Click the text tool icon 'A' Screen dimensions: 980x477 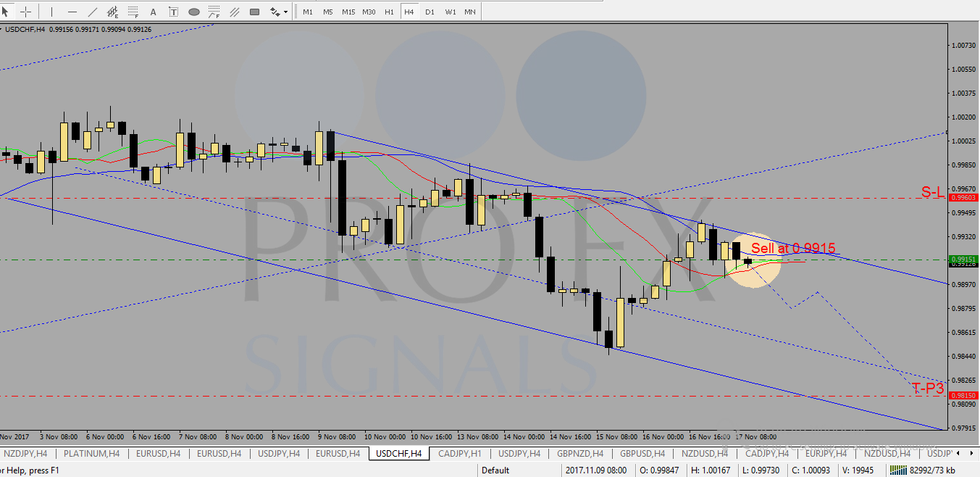point(153,12)
